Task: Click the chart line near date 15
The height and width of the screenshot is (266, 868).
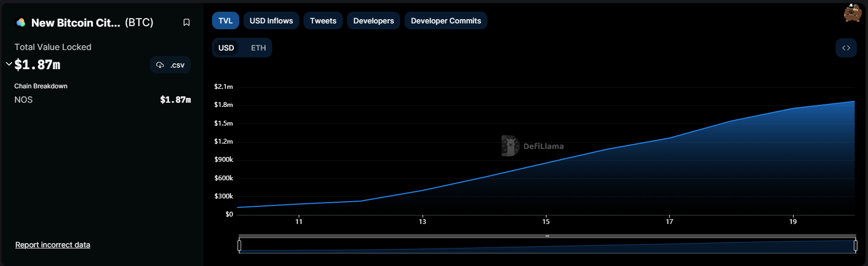Action: [x=546, y=163]
